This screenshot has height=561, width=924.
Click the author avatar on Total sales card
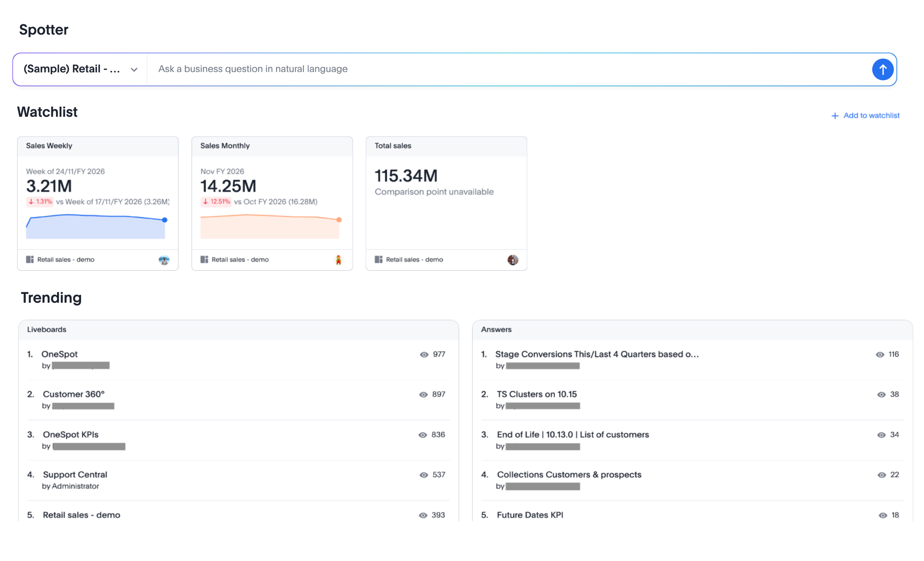pyautogui.click(x=513, y=260)
